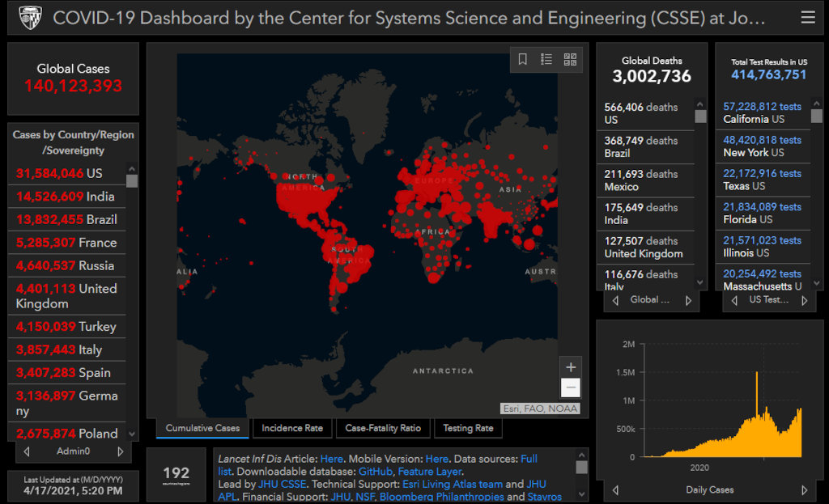Open the Lancet article 'Here' link

pos(331,459)
